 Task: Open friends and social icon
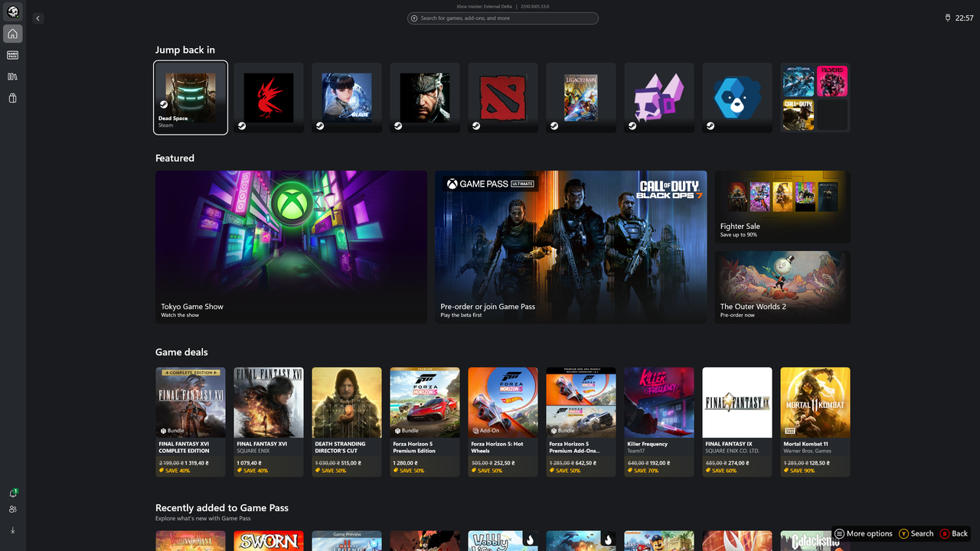[x=12, y=510]
